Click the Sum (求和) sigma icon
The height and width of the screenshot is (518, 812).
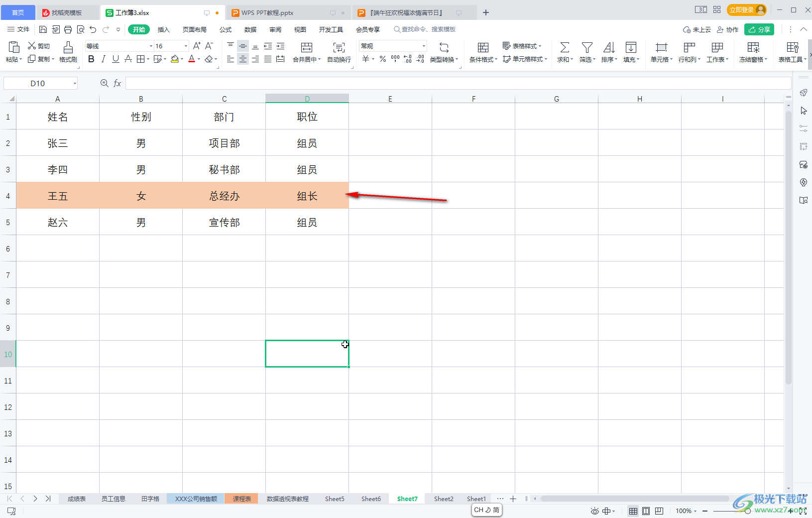coord(565,47)
